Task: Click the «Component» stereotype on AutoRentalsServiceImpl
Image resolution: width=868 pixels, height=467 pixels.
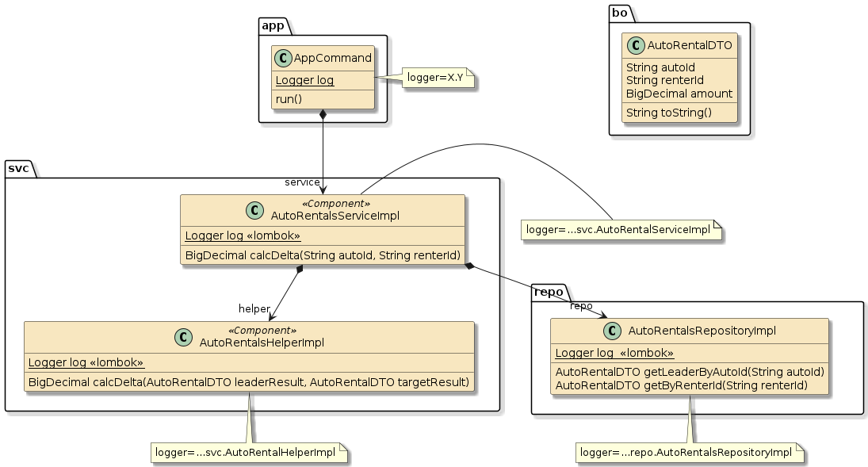Action: pyautogui.click(x=336, y=204)
